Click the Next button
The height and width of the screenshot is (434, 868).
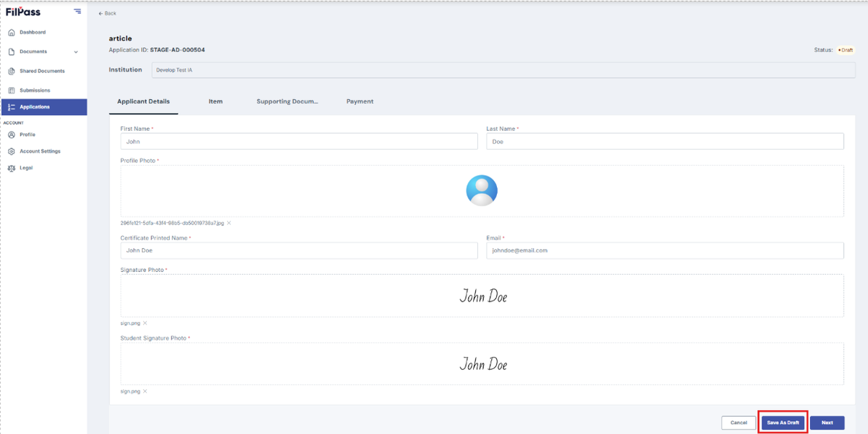coord(827,422)
